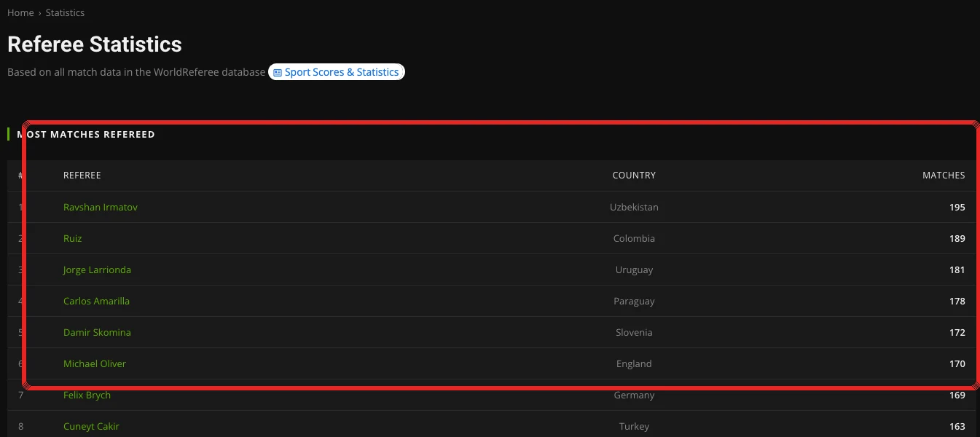Open Damir Skomina's referee page
980x437 pixels.
[x=97, y=332]
